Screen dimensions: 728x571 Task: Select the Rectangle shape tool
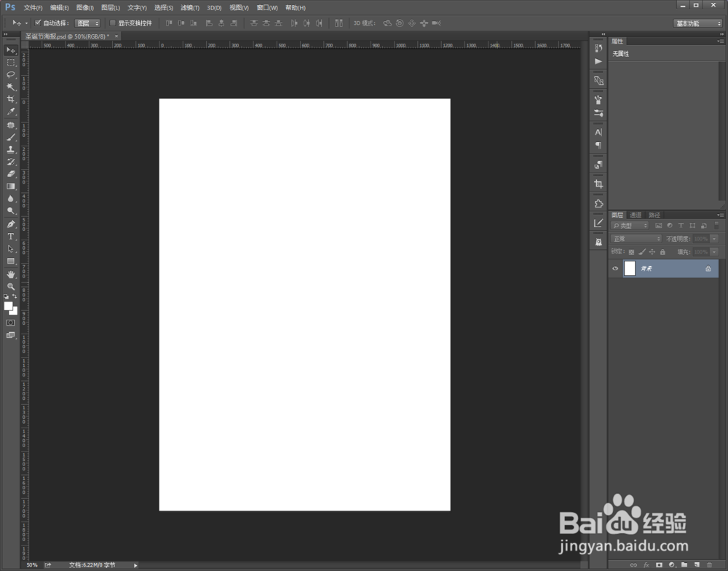[x=10, y=261]
